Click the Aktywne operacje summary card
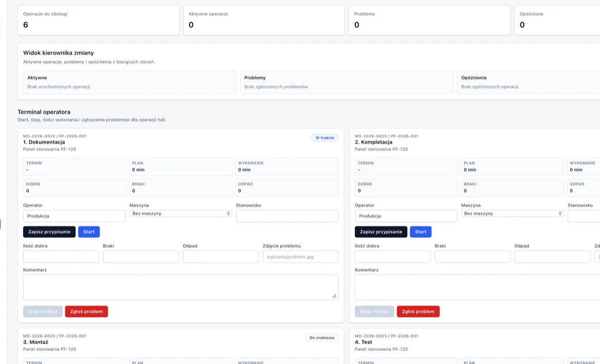Viewport: 600px width, 364px height. [x=264, y=21]
